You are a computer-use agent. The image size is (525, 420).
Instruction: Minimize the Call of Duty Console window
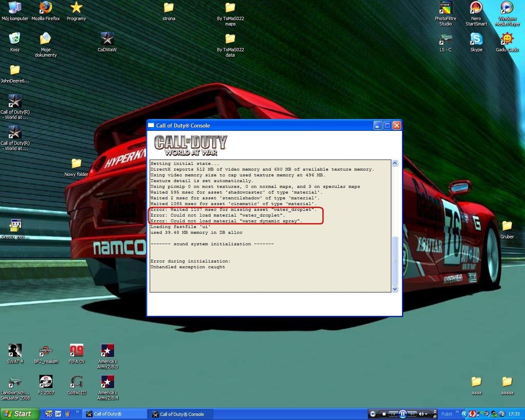point(378,126)
